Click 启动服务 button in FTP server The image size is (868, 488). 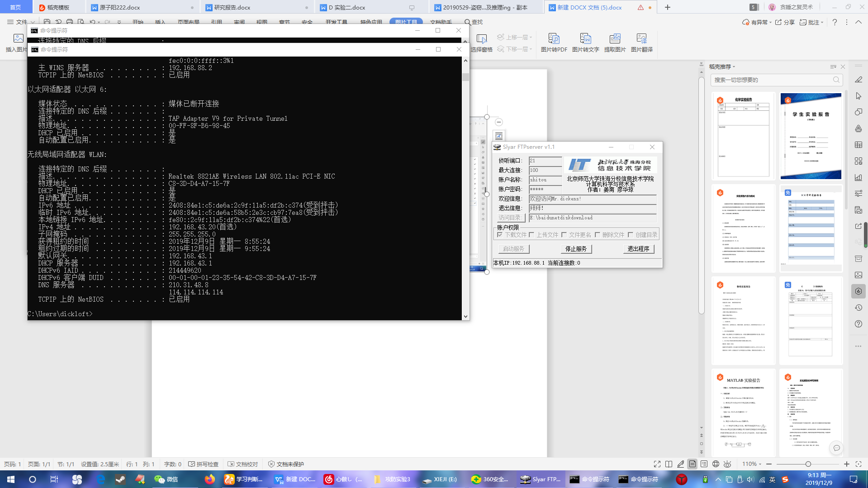513,249
